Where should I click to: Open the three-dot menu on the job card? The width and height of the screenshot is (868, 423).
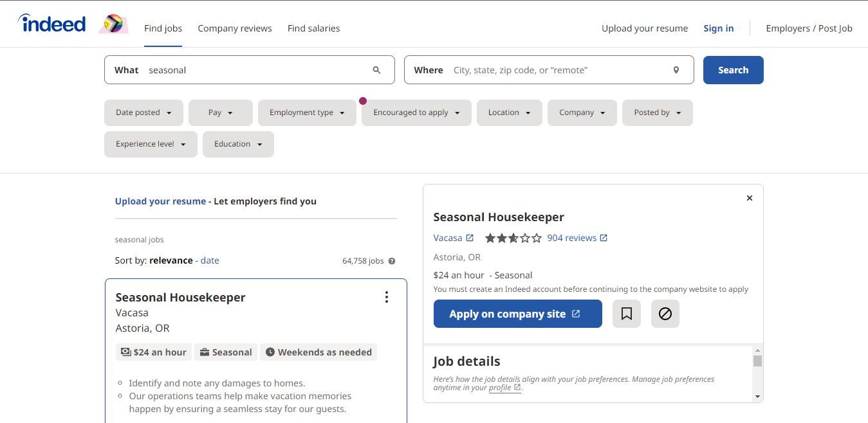tap(386, 297)
